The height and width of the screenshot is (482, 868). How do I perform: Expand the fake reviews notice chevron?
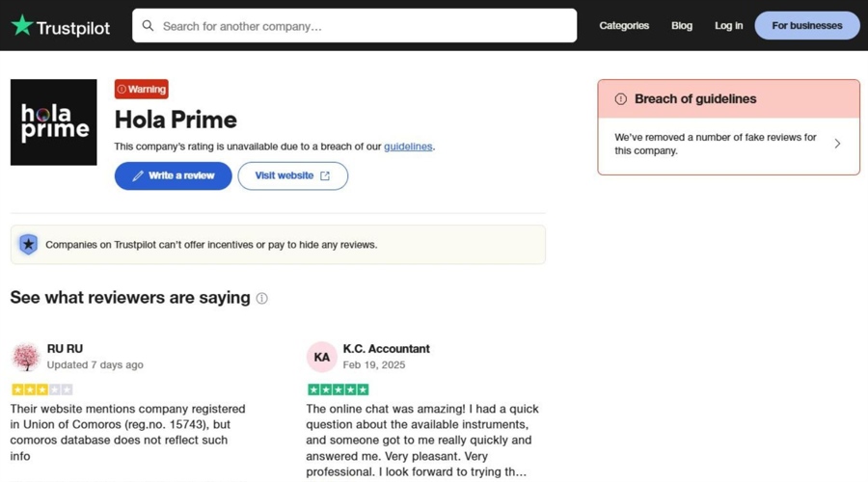coord(837,144)
